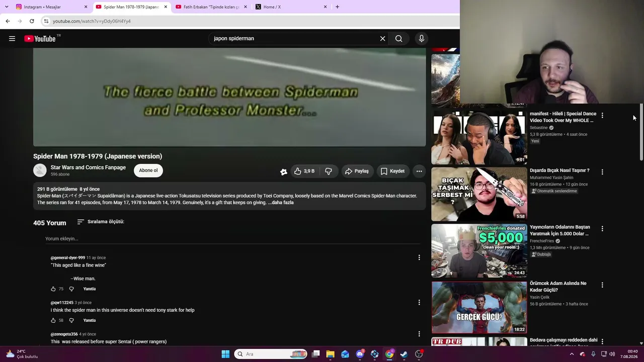
Task: Open options for zenogeta356's comment
Action: [x=419, y=334]
